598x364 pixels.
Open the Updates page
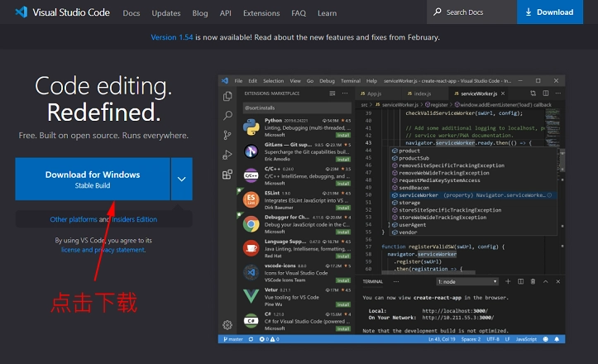(166, 13)
